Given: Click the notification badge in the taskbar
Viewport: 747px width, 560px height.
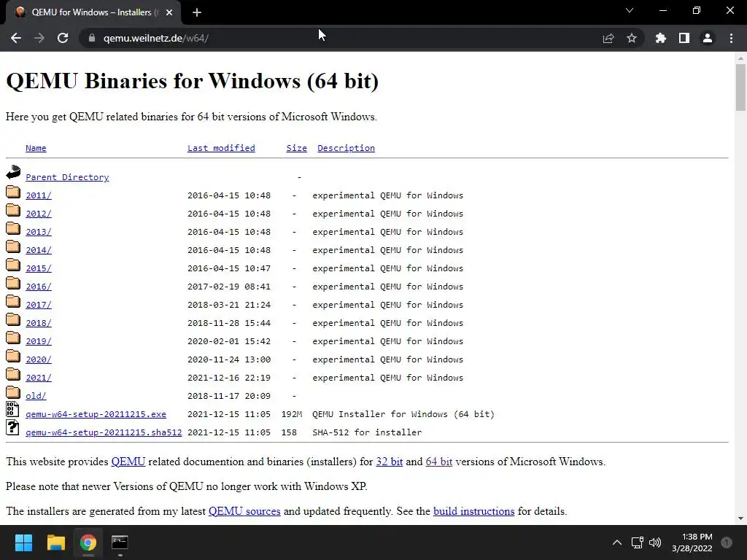Looking at the screenshot, I should pos(727,542).
